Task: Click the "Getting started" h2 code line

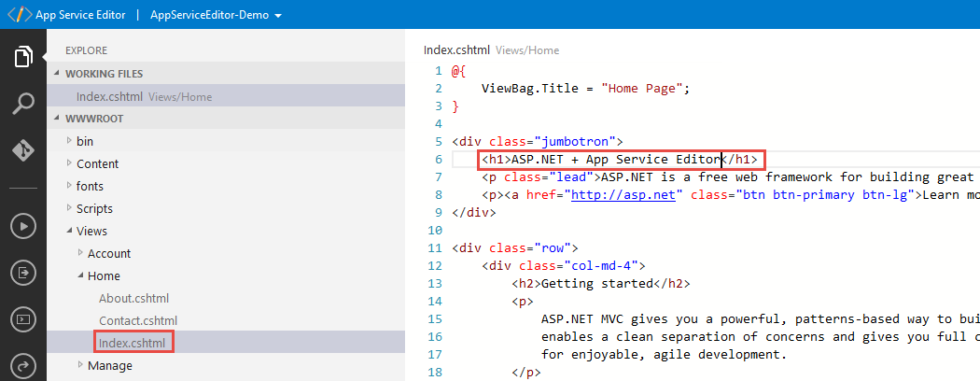Action: 601,283
